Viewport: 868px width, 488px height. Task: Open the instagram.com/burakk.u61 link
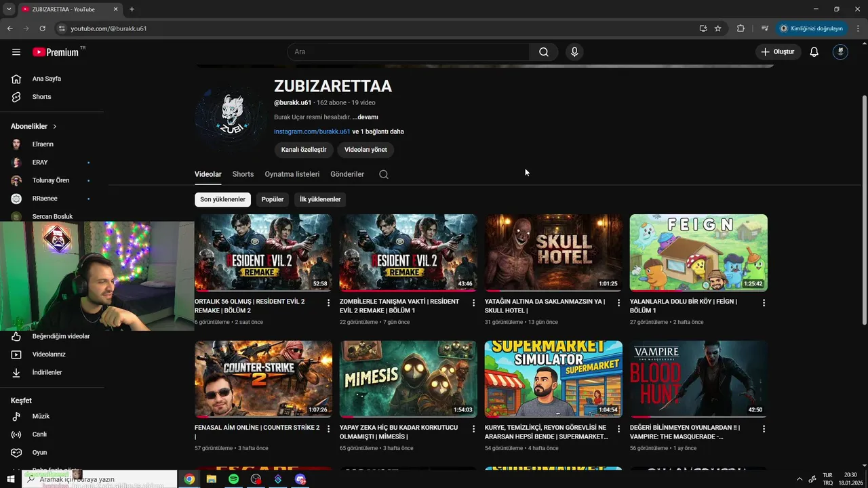312,131
